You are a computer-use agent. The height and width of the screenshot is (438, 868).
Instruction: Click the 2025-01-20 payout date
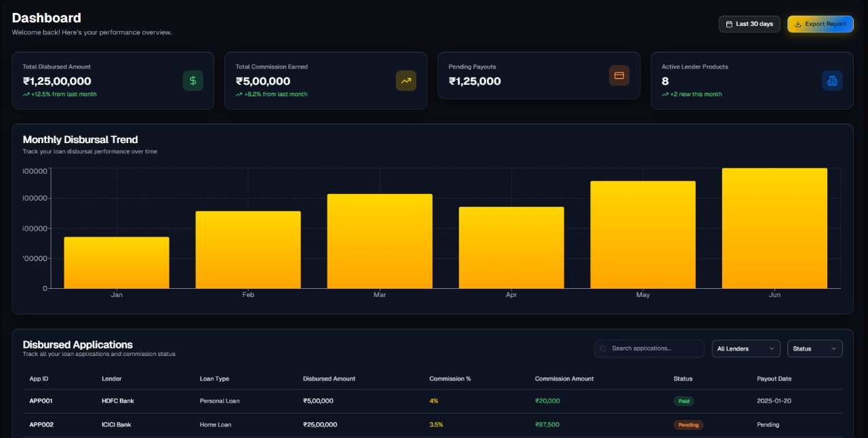(x=774, y=401)
